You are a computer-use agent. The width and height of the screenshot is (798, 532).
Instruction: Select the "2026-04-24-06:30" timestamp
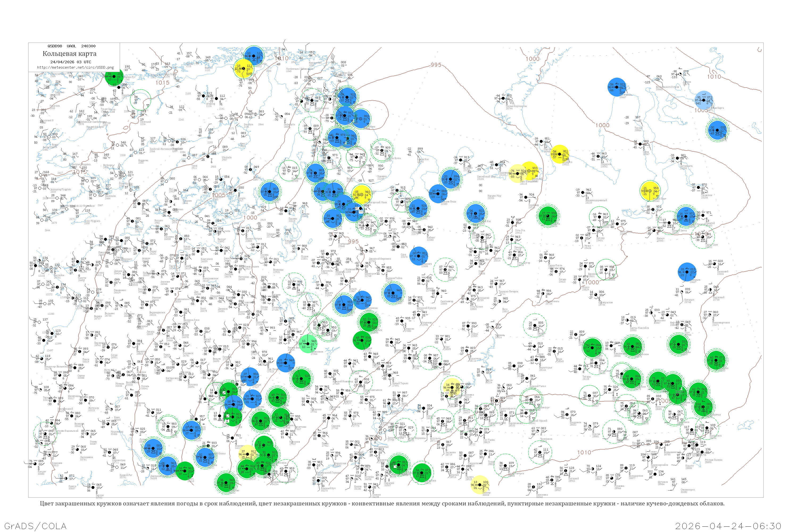click(728, 526)
